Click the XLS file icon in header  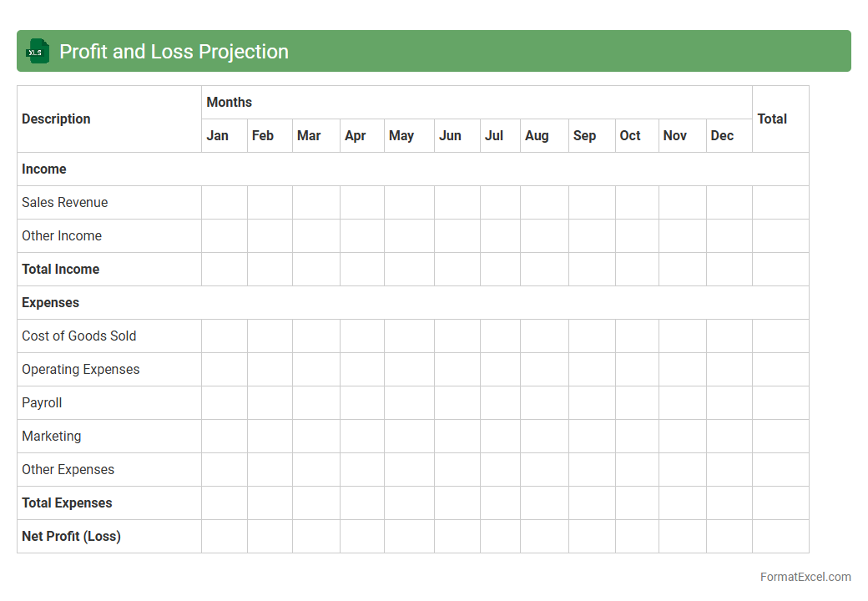tap(38, 51)
